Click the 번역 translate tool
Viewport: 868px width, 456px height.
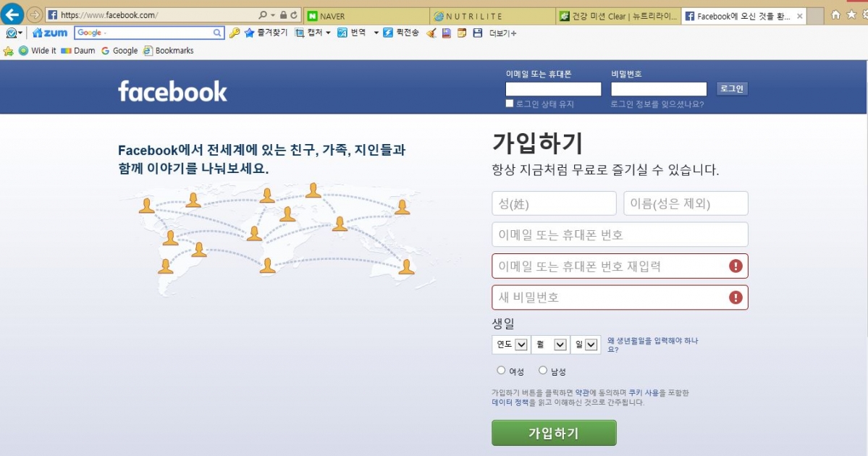[352, 33]
